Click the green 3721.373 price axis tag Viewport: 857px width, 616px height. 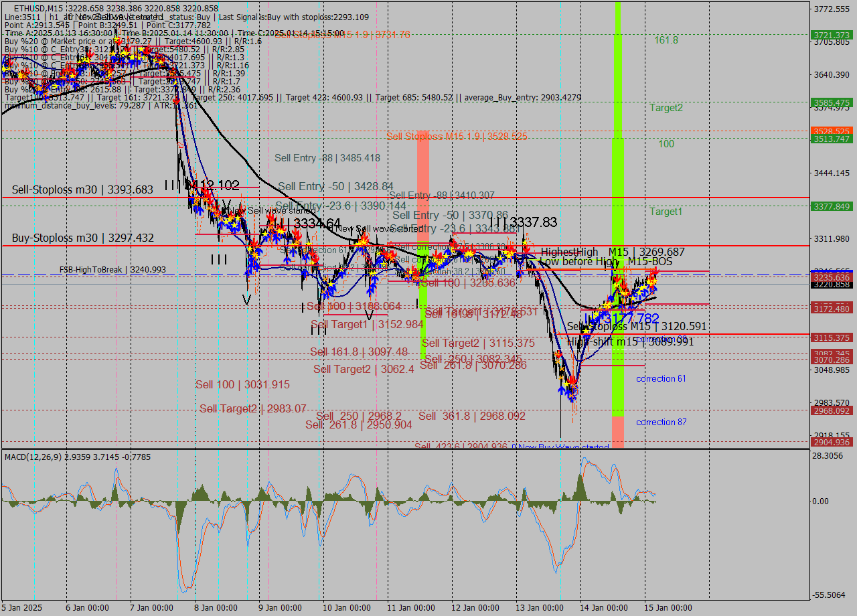831,35
